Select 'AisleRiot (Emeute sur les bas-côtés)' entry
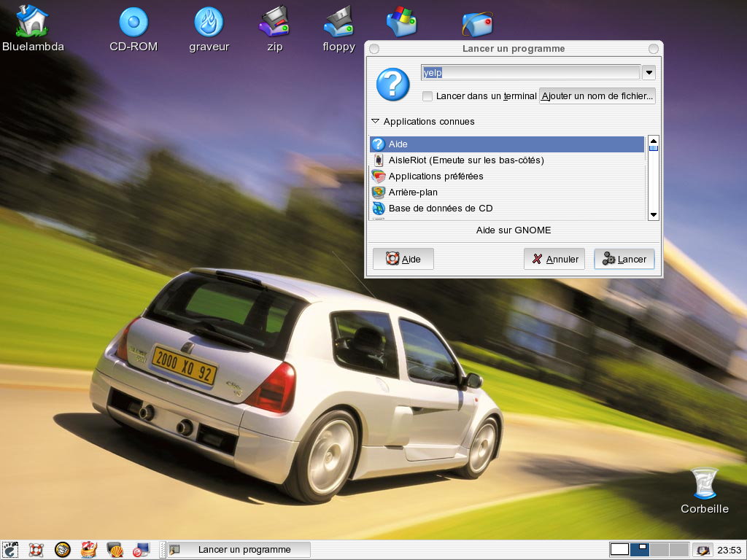The height and width of the screenshot is (560, 747). [x=507, y=160]
